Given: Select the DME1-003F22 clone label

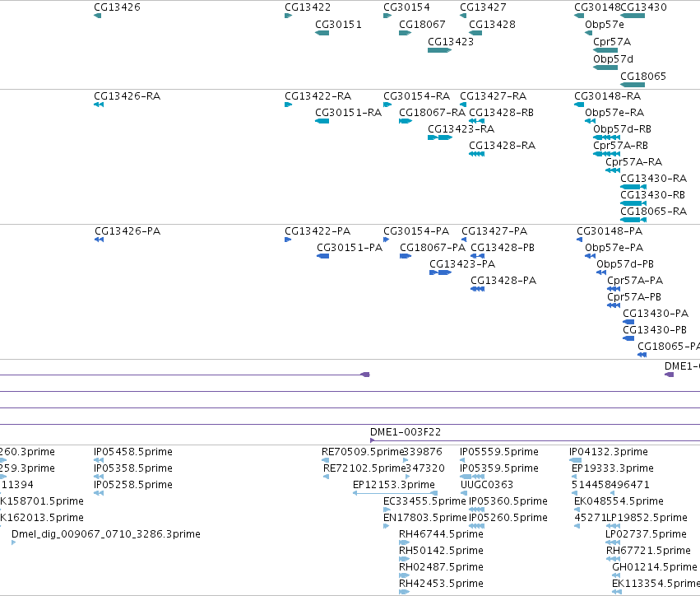Looking at the screenshot, I should (406, 432).
